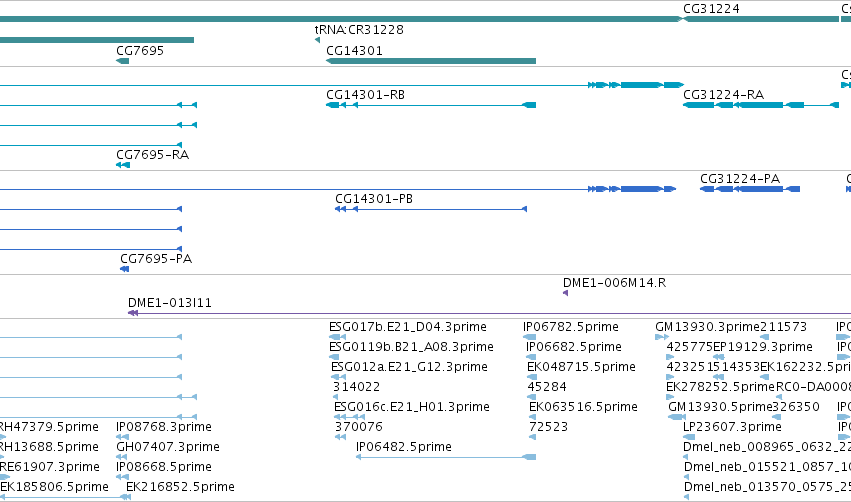Select the IP06682.5prime EST label
Screen dimensions: 851x502
click(574, 347)
